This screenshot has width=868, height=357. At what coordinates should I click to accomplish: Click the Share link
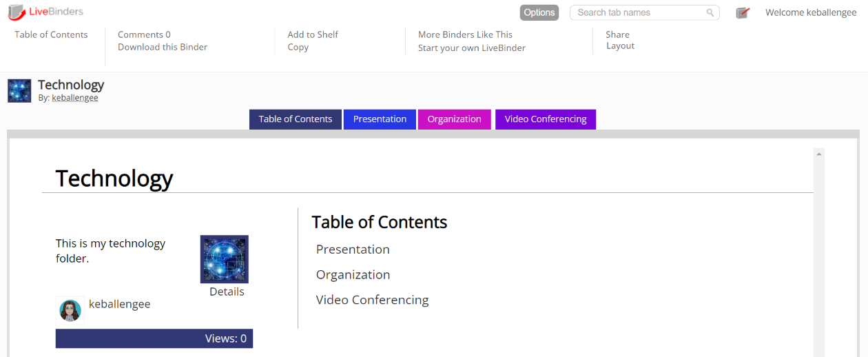(x=617, y=34)
